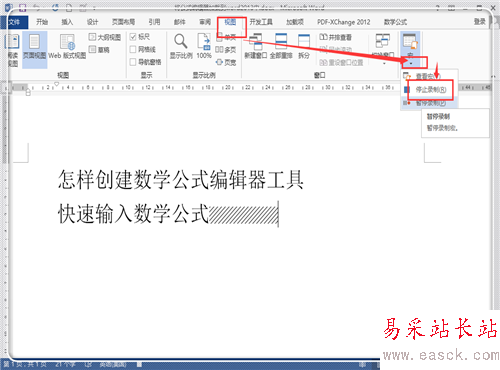Open the Design (设计) tab
Viewport: 500px width, 370px height.
click(92, 22)
